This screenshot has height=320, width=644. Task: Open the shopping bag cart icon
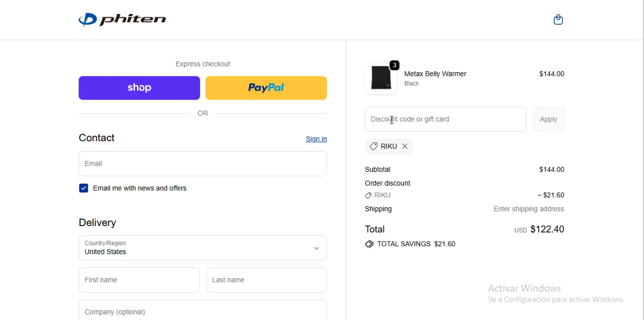pyautogui.click(x=558, y=20)
